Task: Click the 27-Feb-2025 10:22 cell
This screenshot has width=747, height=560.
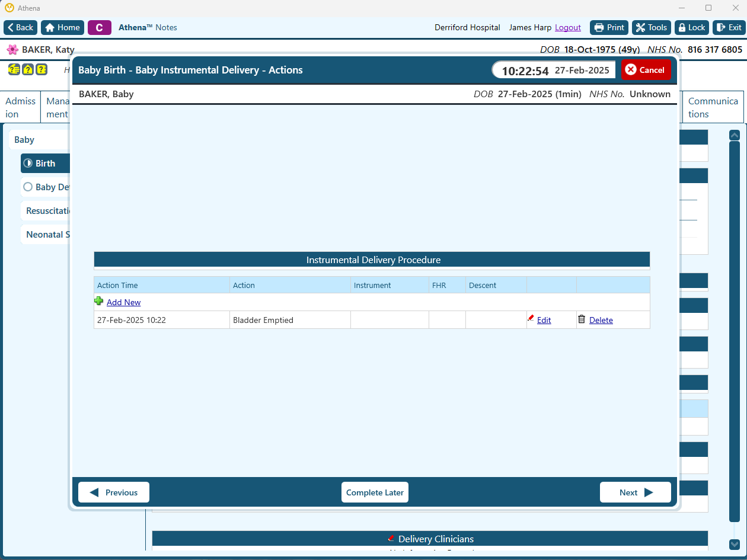Action: click(x=162, y=320)
